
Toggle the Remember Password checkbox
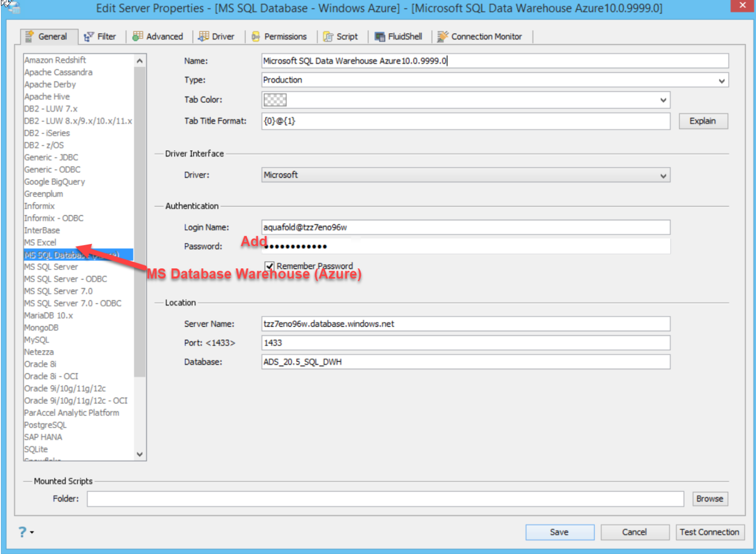269,266
